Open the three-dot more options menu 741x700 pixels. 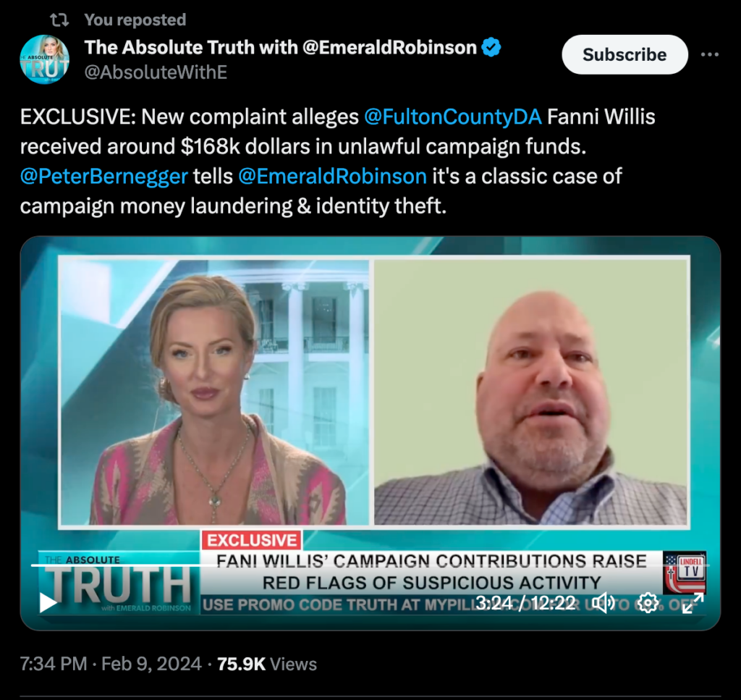click(710, 55)
